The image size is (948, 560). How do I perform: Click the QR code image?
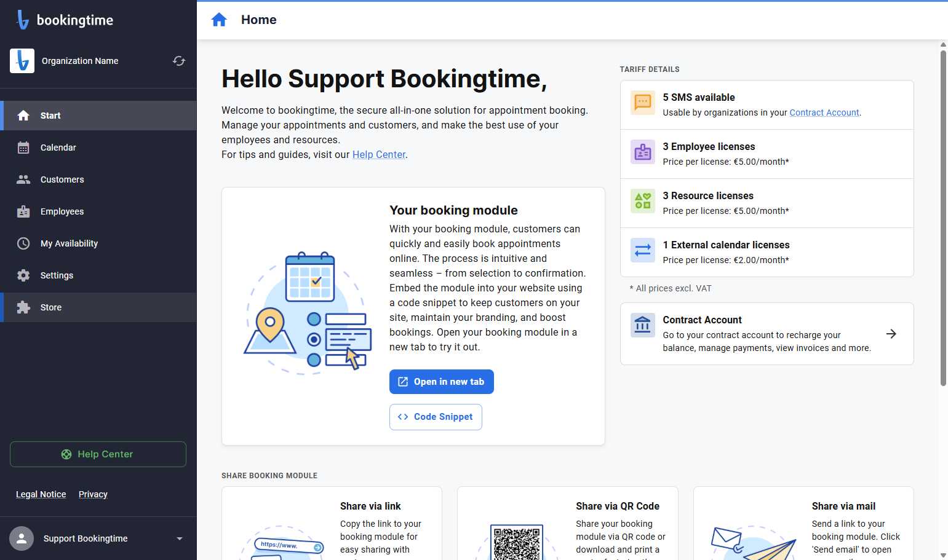pyautogui.click(x=517, y=542)
